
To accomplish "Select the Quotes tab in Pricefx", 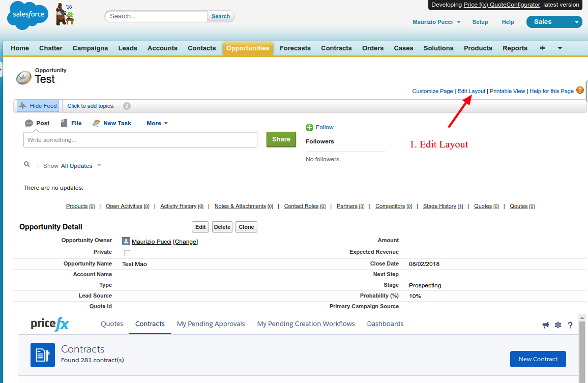I will coord(112,324).
